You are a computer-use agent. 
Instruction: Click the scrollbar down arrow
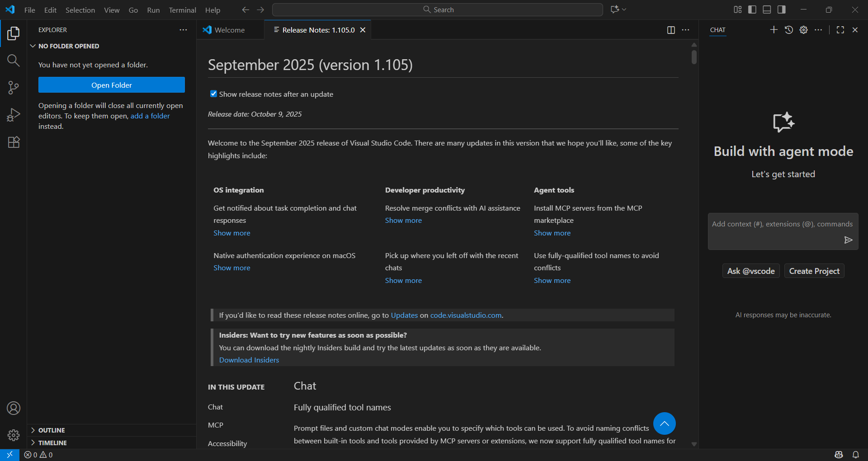(694, 444)
